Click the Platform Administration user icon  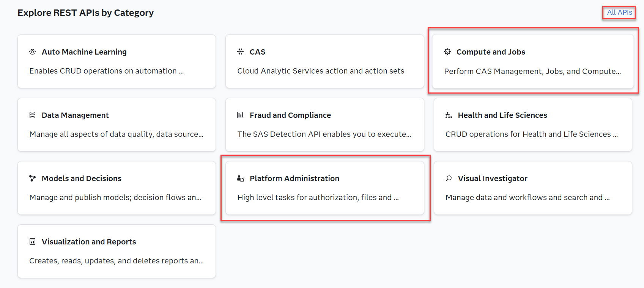click(241, 178)
